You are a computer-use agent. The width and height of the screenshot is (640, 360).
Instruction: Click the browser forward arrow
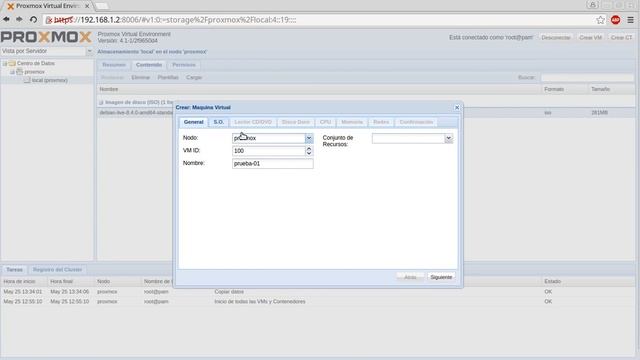19,20
